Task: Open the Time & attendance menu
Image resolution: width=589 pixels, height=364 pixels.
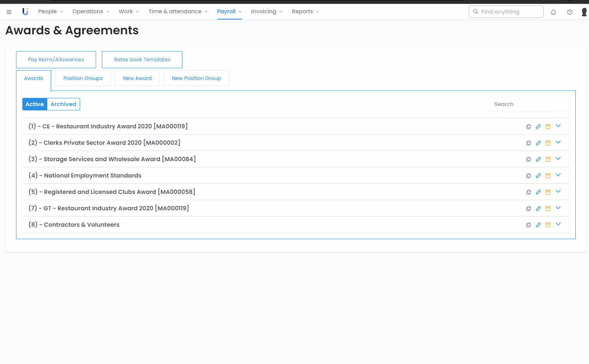Action: pos(178,12)
